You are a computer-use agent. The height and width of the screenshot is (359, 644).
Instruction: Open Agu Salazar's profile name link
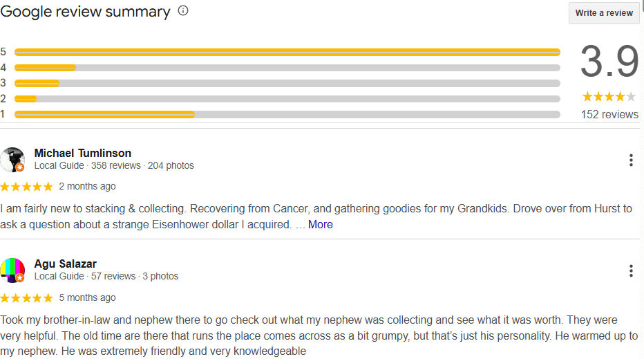65,264
